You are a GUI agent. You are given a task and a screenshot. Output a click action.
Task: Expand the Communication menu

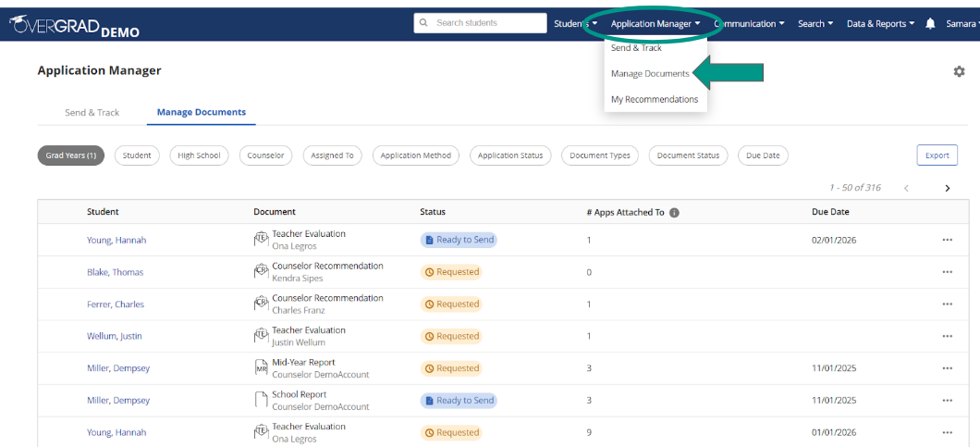tap(750, 24)
